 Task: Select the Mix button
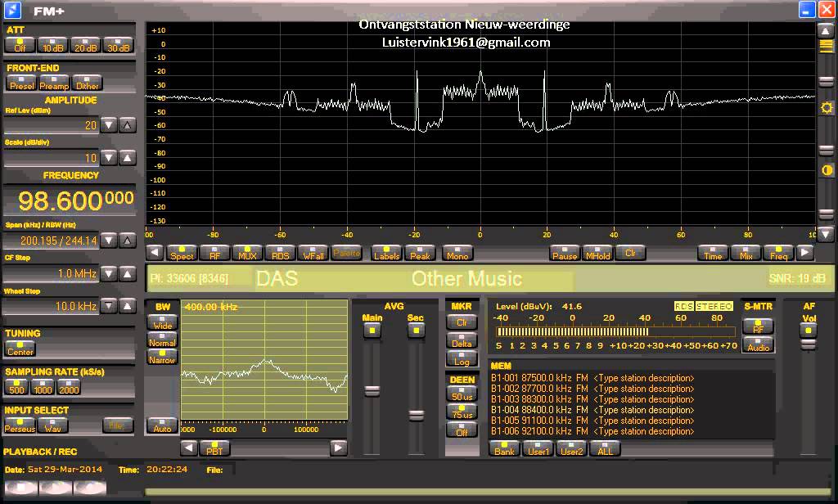(746, 253)
